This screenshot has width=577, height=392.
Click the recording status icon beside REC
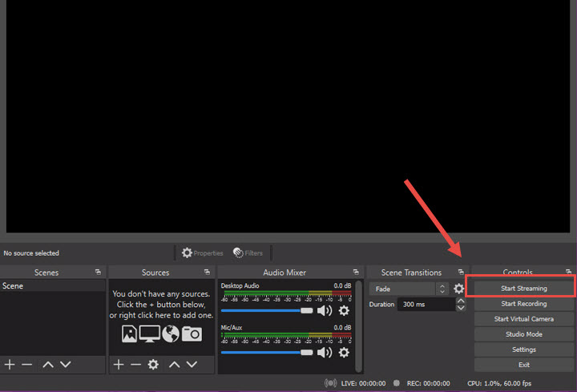(397, 383)
